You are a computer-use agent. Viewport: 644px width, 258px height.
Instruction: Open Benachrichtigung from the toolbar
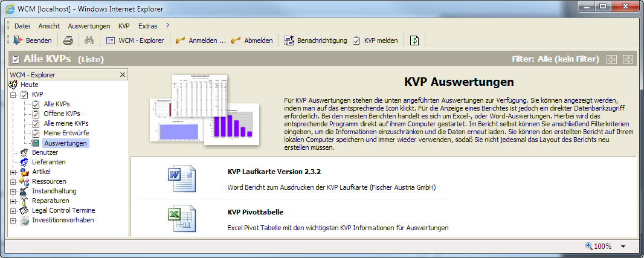[316, 40]
